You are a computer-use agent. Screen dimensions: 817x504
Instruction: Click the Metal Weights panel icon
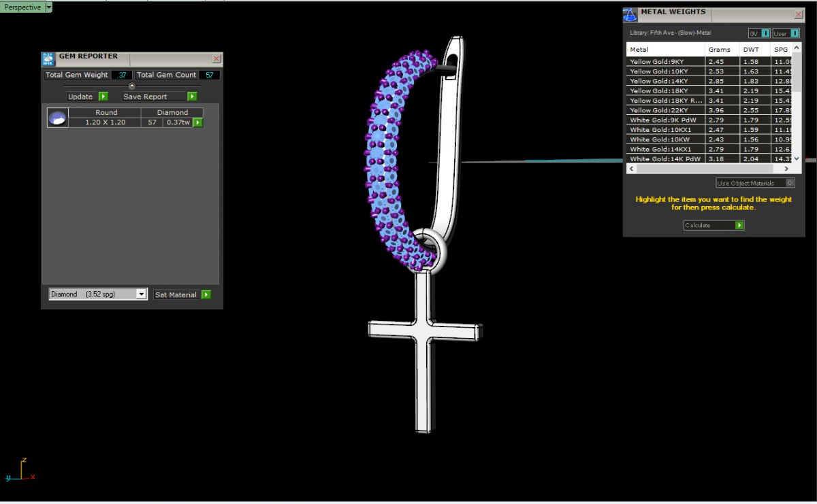tap(630, 15)
